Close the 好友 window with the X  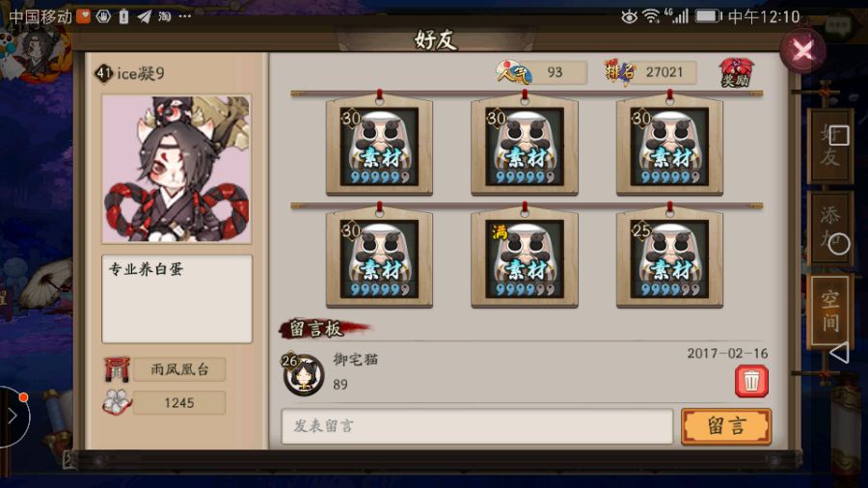802,51
